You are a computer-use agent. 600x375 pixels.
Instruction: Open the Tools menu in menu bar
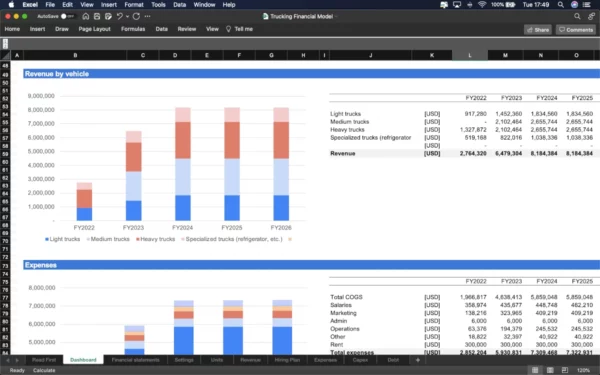(x=158, y=5)
